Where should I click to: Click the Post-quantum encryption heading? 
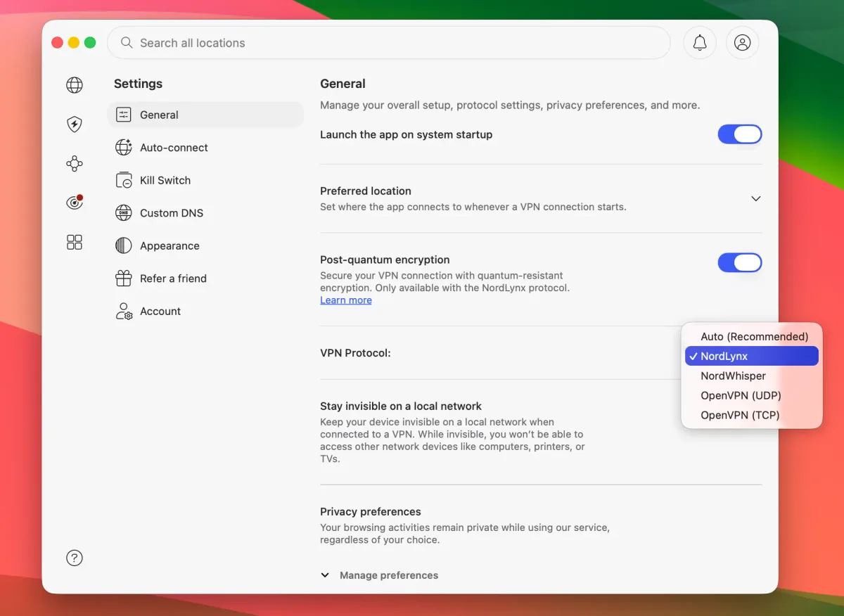[385, 260]
